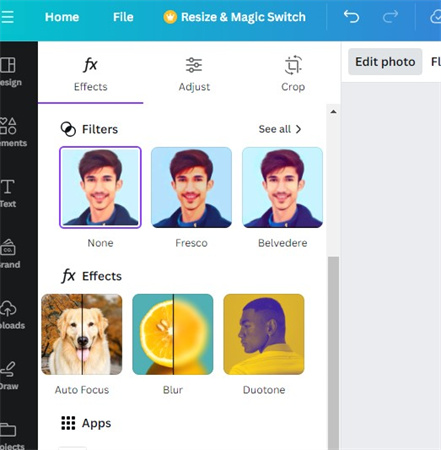Open the Uploads sidebar panel
Image resolution: width=441 pixels, height=450 pixels.
coord(11,314)
